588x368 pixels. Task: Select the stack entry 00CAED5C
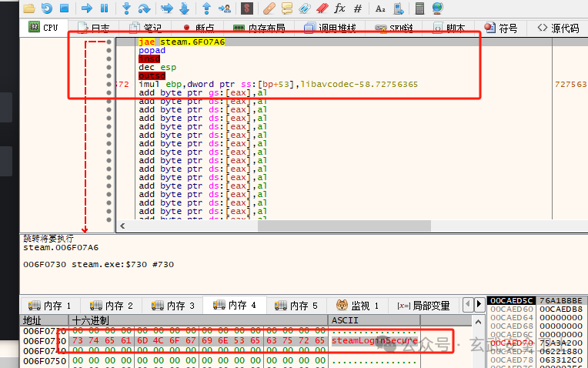coord(512,300)
